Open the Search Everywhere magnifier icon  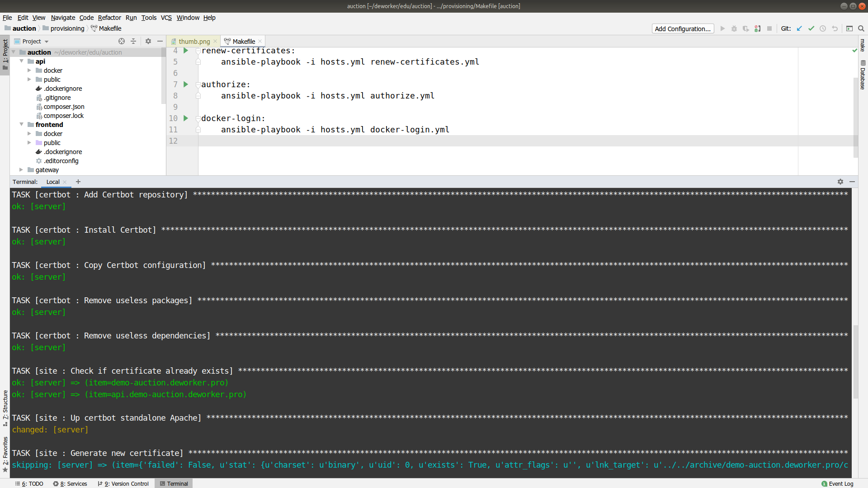(861, 28)
